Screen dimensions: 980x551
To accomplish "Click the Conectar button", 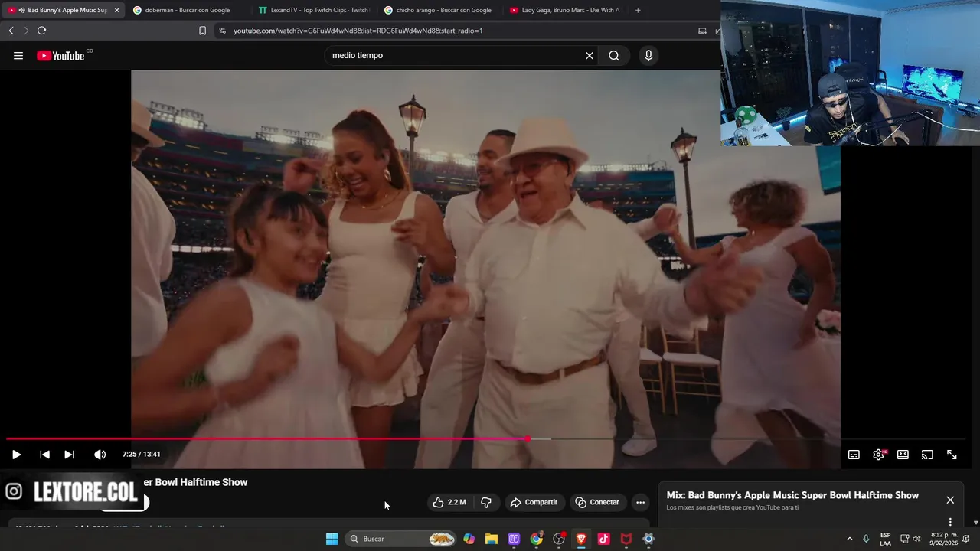I will (x=597, y=503).
